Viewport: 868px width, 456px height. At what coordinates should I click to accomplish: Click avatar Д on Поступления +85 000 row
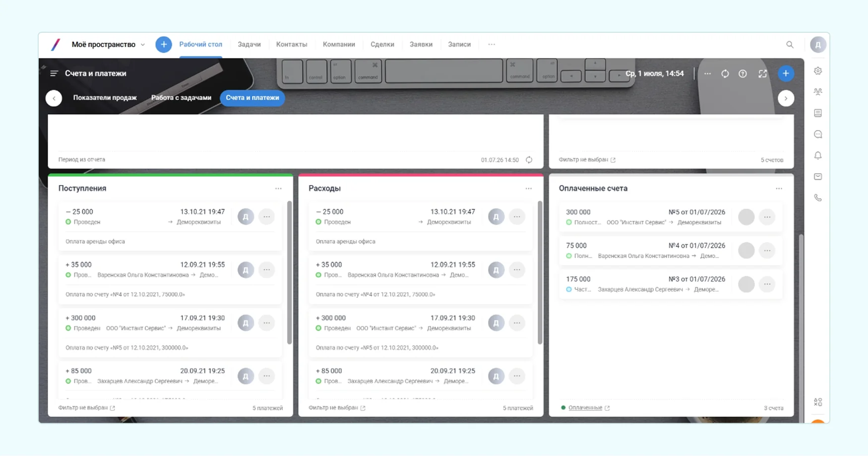point(246,376)
